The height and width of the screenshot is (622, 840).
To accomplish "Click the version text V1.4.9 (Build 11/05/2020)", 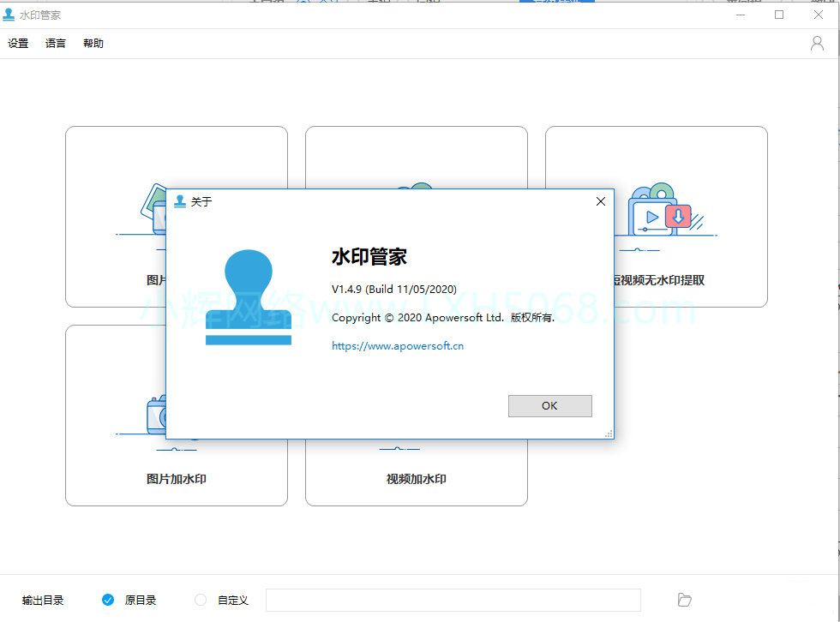I will pyautogui.click(x=394, y=289).
